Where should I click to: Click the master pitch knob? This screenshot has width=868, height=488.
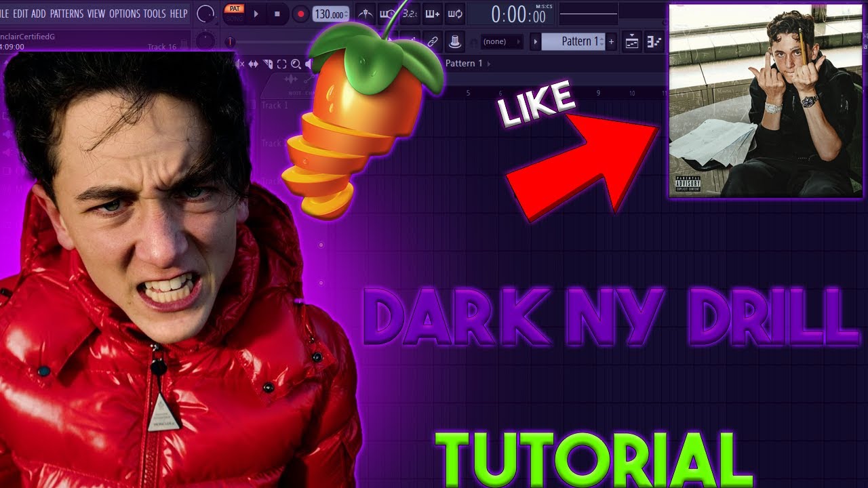(x=205, y=41)
